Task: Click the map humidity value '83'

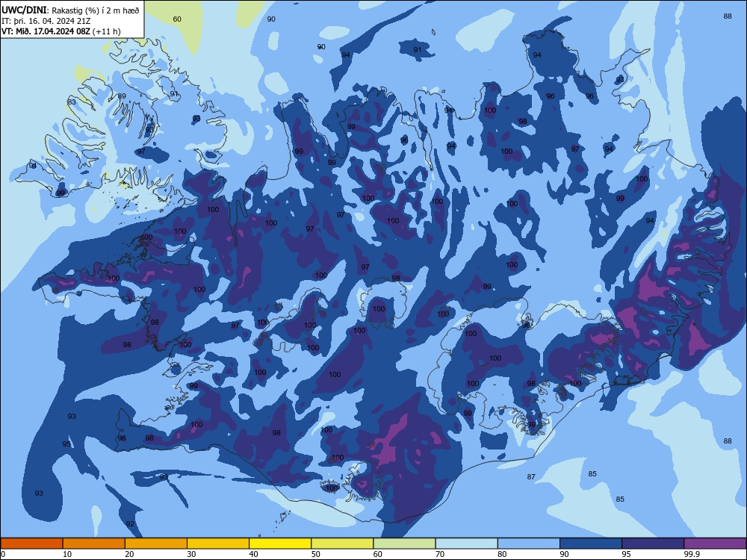Action: click(x=72, y=102)
